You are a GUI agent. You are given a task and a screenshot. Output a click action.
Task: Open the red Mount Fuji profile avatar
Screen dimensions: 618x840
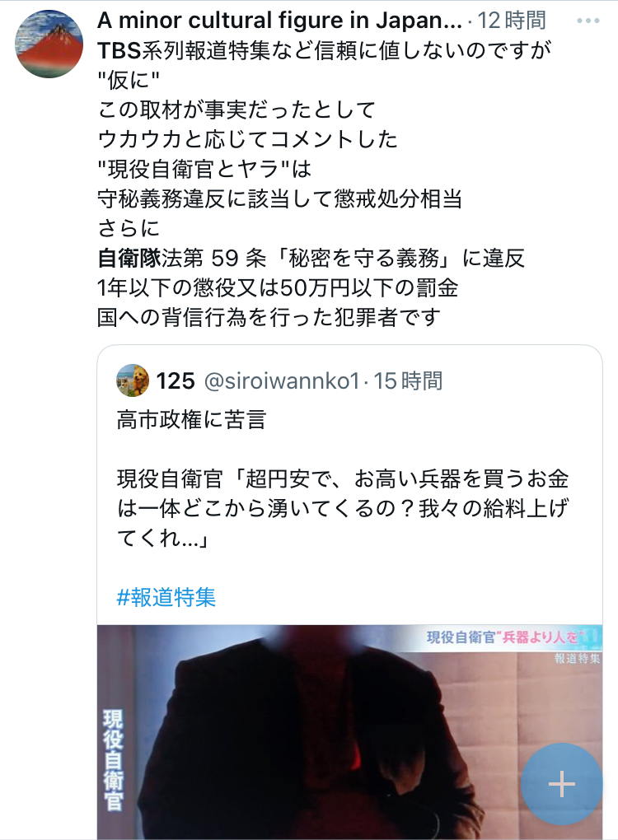(x=49, y=44)
